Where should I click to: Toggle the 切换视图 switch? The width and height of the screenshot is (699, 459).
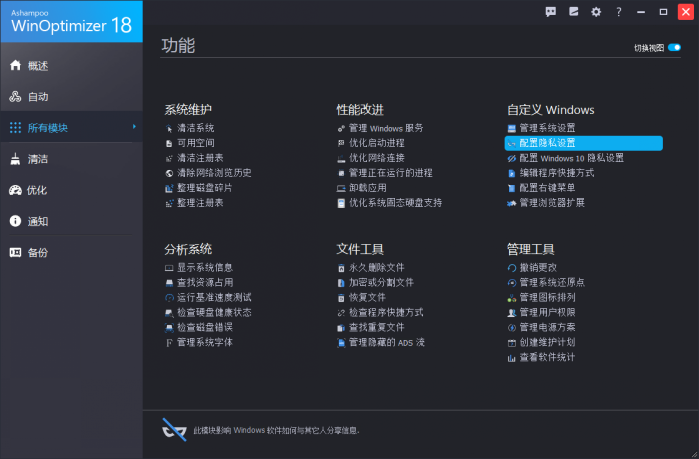pos(674,47)
